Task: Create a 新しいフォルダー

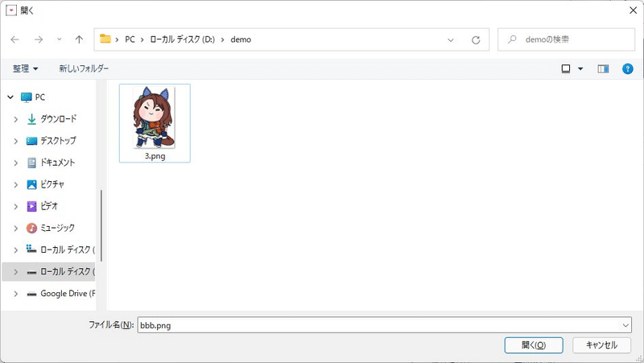Action: (x=84, y=68)
